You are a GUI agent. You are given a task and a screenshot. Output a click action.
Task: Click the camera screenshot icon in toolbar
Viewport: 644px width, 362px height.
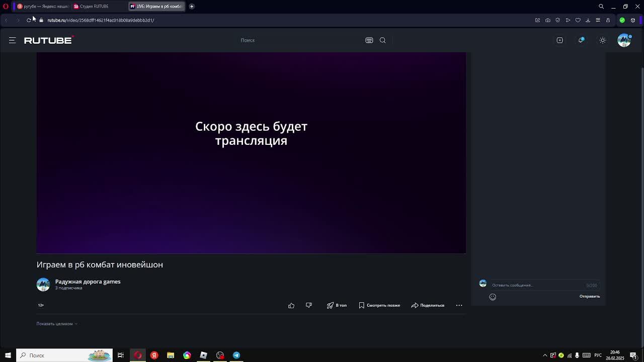547,20
